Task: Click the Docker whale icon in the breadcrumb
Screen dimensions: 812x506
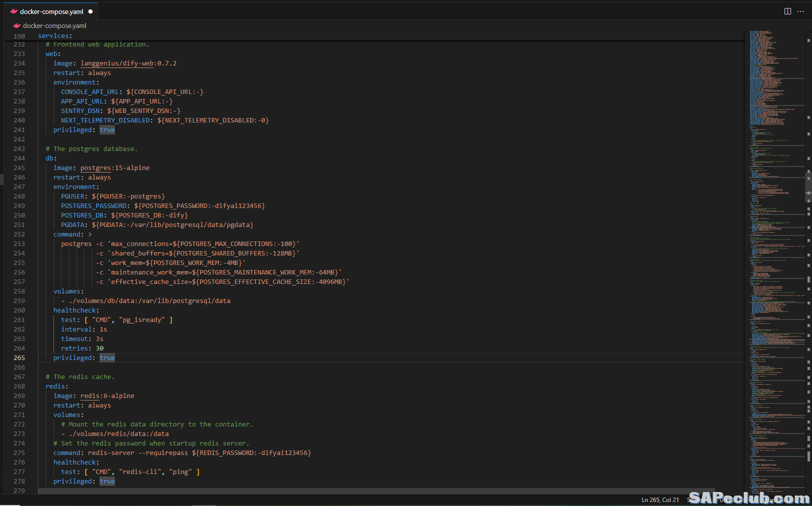Action: click(x=17, y=25)
